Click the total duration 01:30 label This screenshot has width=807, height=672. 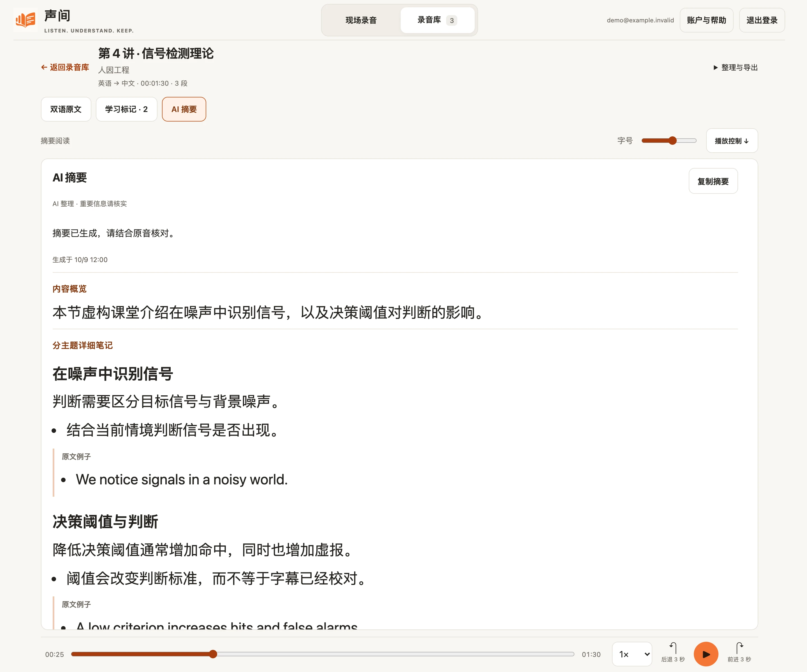point(591,654)
